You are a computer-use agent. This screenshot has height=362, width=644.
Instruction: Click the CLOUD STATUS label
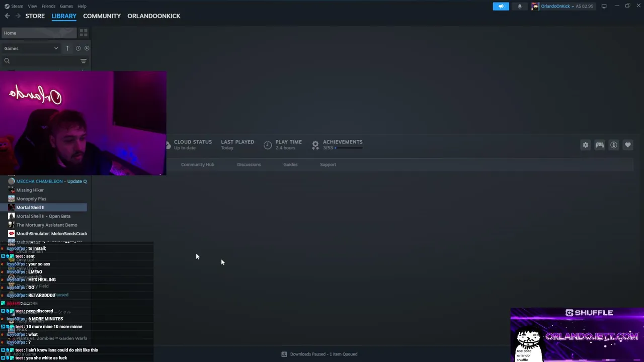click(x=193, y=142)
